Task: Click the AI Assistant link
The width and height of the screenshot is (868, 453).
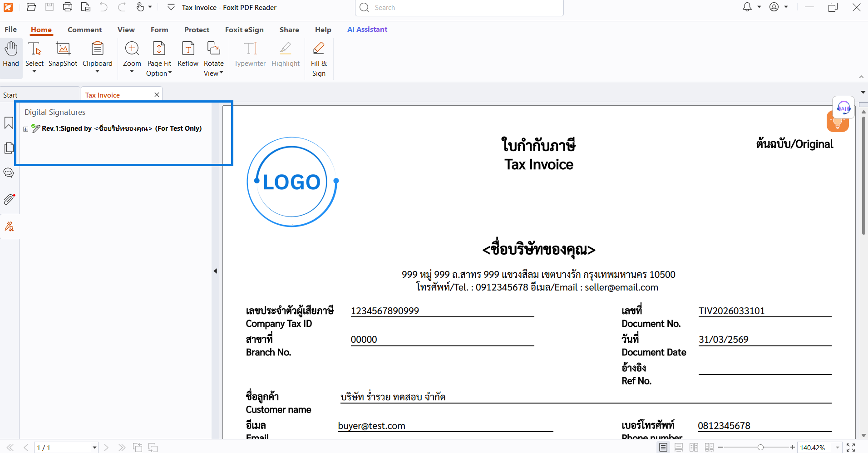Action: click(x=367, y=30)
